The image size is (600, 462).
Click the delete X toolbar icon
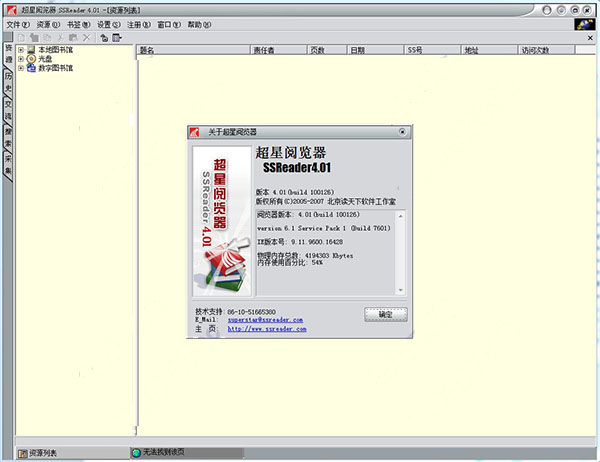pyautogui.click(x=86, y=38)
